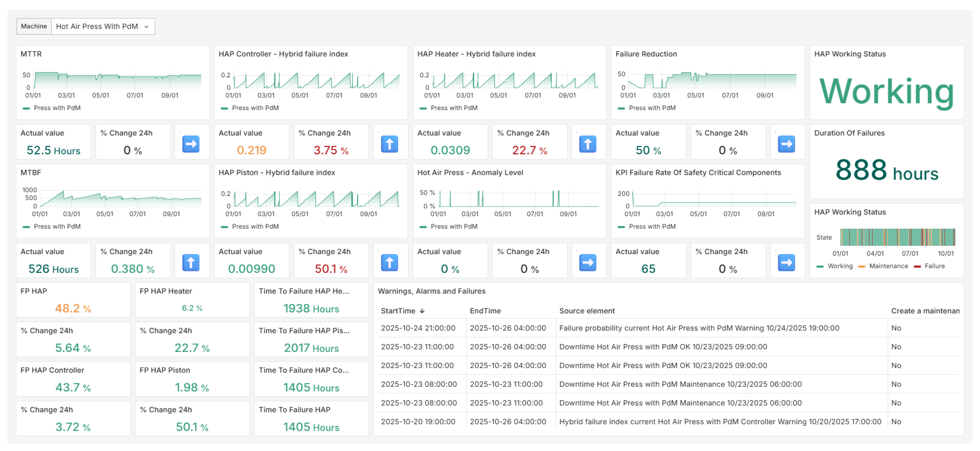Click the KPI Failure Rate right-arrow icon
This screenshot has height=451, width=980.
click(786, 263)
